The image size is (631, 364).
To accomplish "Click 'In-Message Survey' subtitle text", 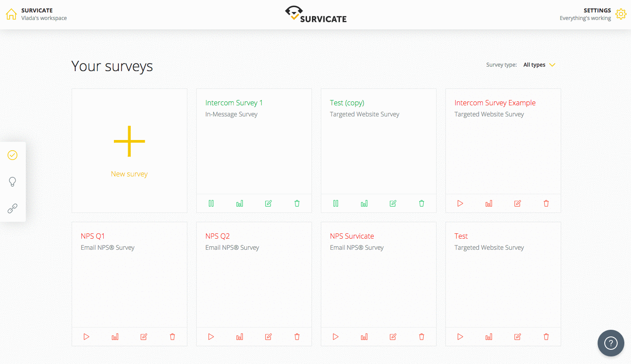I will pos(231,114).
